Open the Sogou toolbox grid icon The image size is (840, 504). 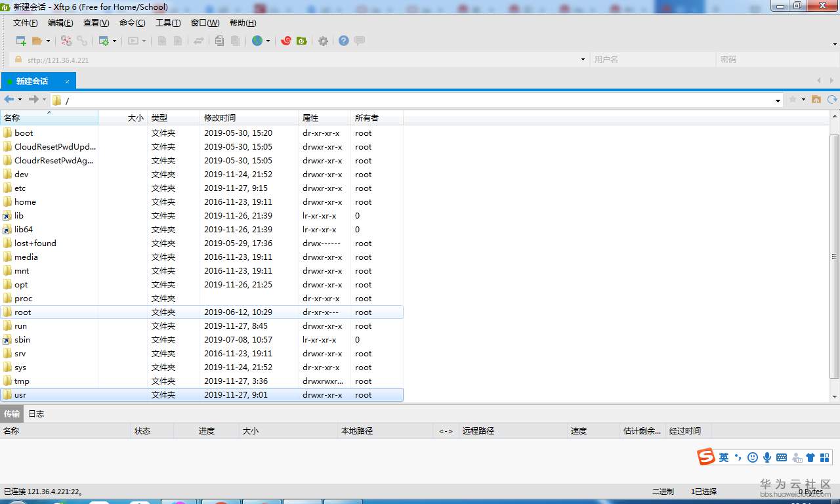click(x=825, y=457)
